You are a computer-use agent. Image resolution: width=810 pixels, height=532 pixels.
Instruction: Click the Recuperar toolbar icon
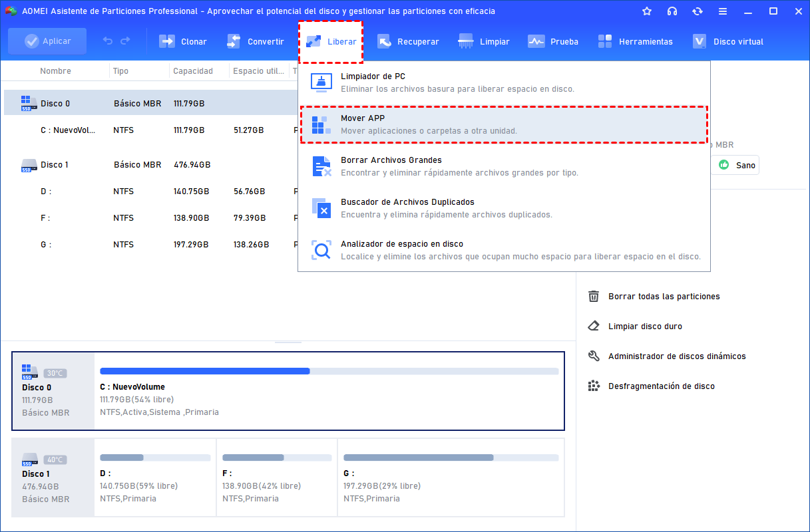click(x=384, y=41)
